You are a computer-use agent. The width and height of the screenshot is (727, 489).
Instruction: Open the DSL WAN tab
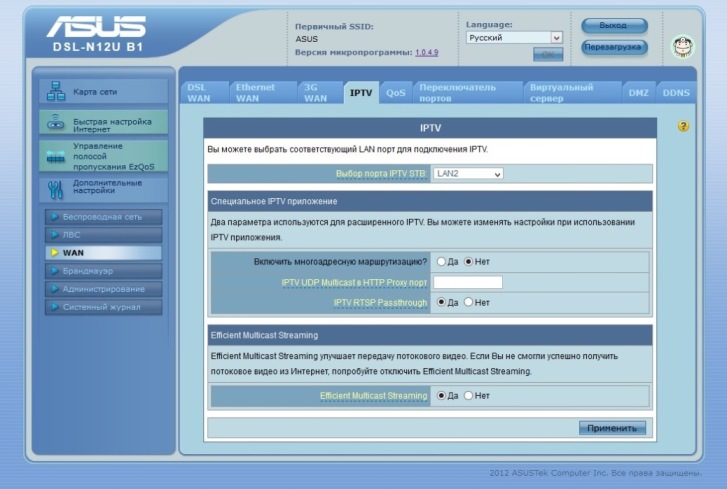click(200, 93)
